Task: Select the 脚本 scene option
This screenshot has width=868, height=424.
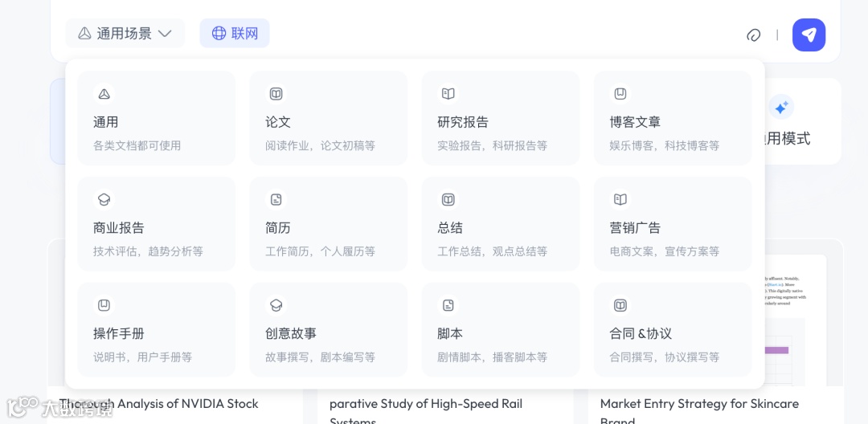Action: (501, 329)
